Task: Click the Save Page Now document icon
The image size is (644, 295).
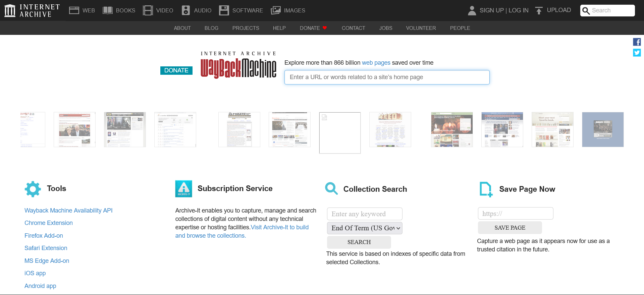Action: [486, 189]
